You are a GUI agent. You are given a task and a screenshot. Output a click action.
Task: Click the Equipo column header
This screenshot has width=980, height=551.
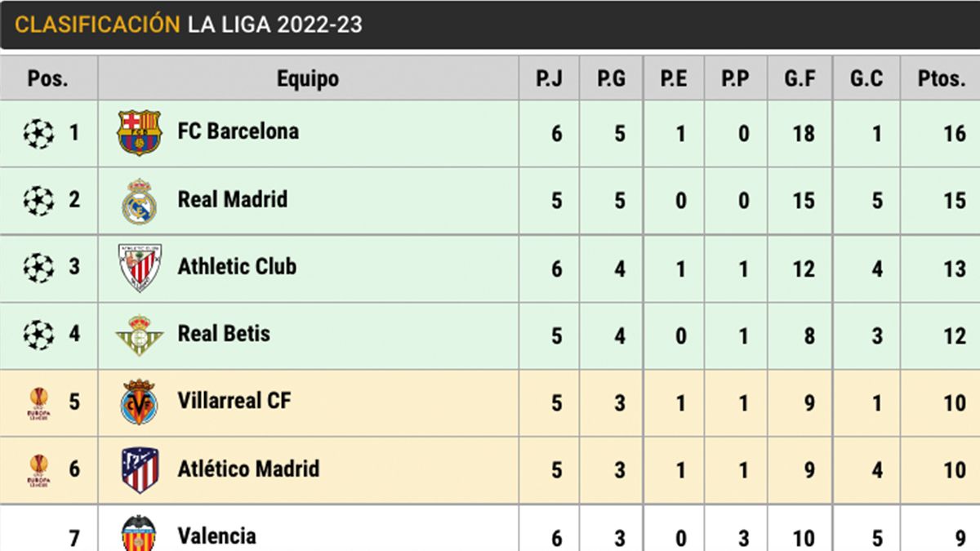click(307, 78)
